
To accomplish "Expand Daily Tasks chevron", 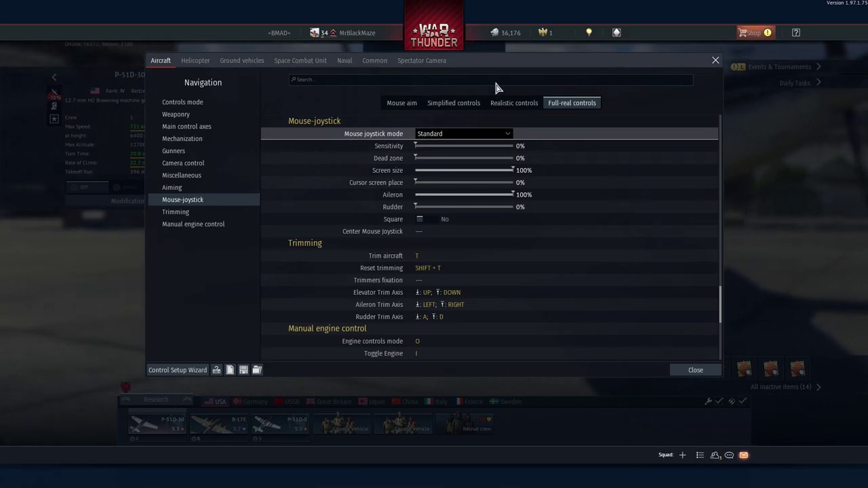I will [x=818, y=83].
